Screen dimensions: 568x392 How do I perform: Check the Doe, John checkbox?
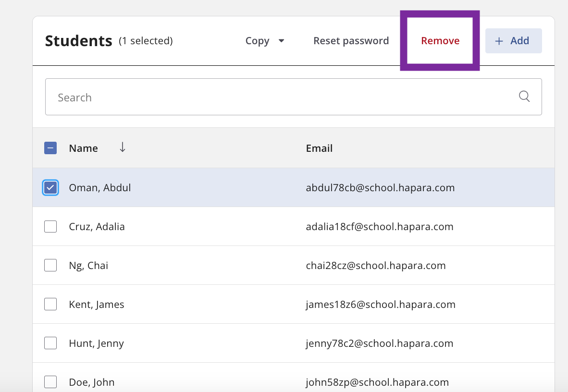pos(50,382)
